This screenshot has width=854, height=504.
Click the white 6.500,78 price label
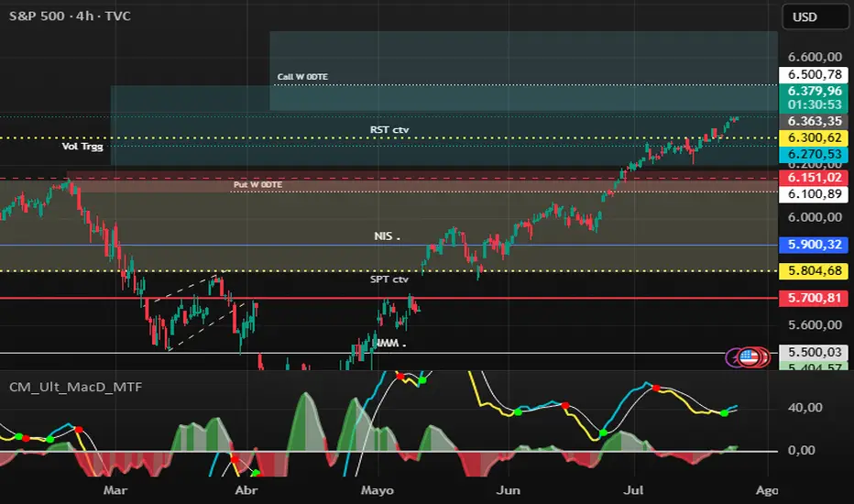(x=815, y=74)
